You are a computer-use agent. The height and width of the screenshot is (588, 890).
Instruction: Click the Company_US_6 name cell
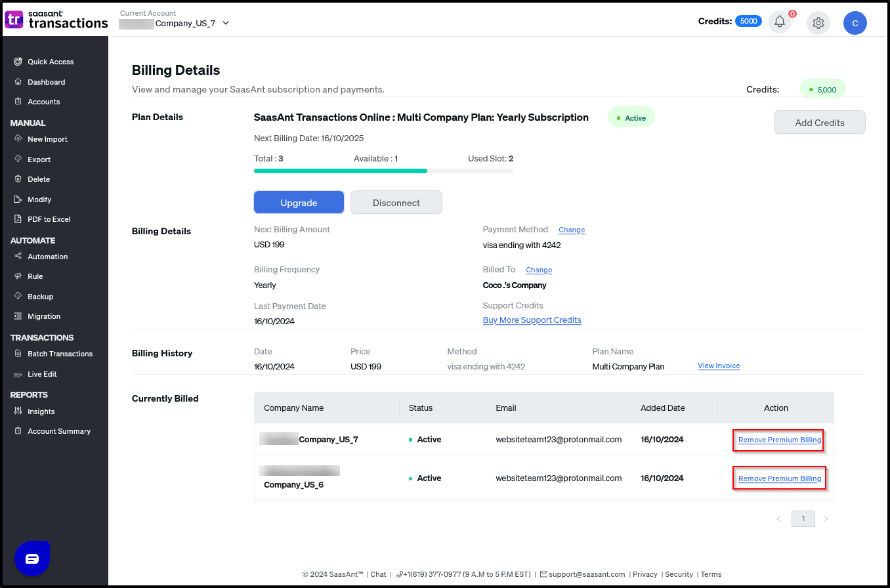(x=293, y=485)
